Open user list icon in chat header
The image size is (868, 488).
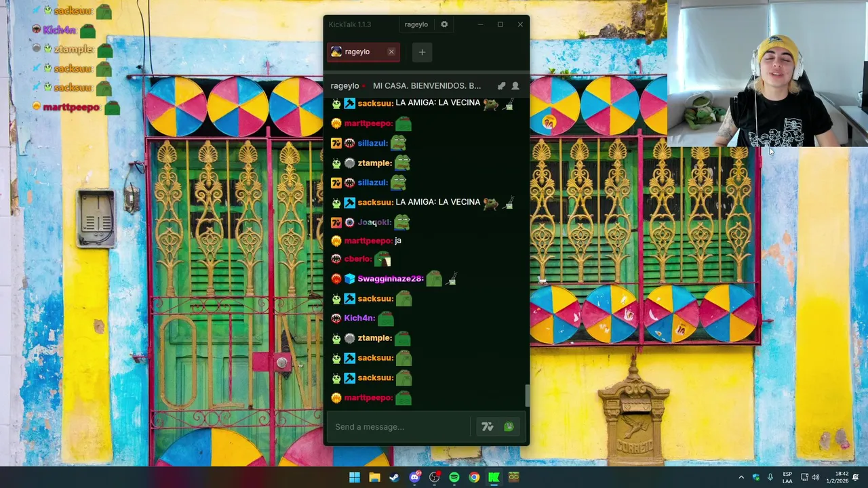515,86
